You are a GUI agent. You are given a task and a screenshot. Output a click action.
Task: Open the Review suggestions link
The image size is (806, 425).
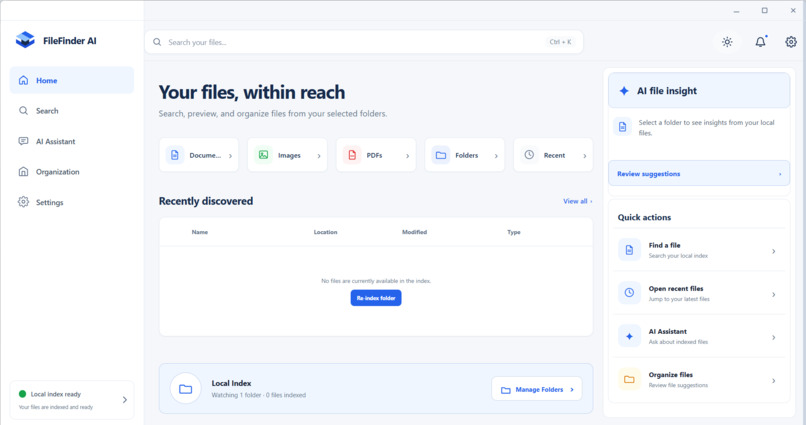[x=699, y=174]
